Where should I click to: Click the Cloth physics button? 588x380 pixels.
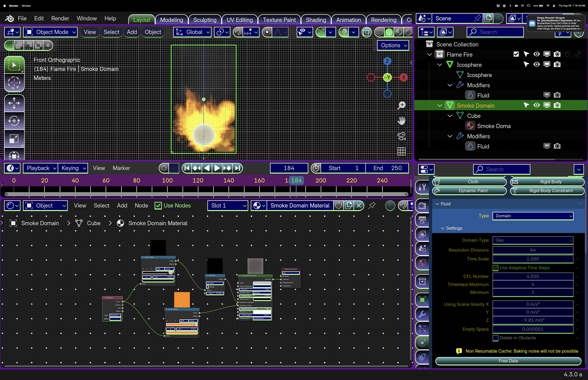pos(469,182)
